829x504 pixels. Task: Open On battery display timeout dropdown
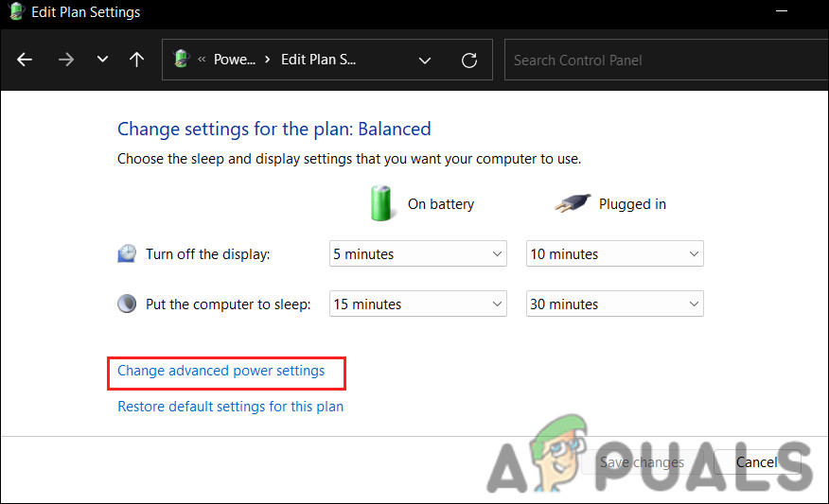coord(417,254)
